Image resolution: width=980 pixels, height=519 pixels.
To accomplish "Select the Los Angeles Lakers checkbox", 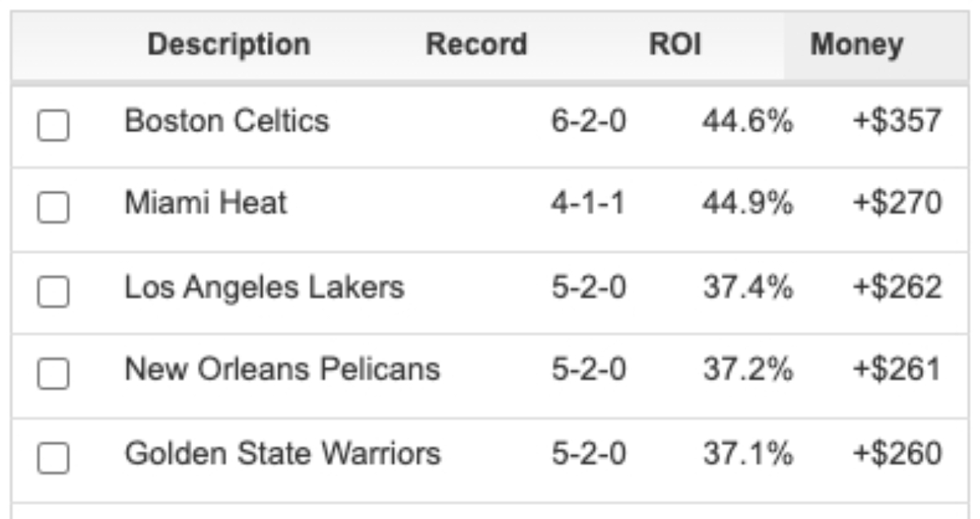I will click(53, 291).
